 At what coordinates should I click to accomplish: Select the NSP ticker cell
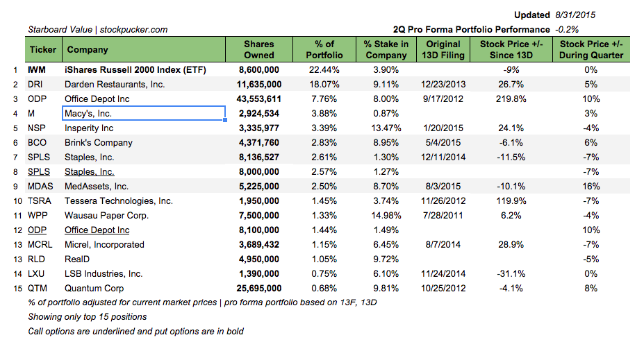pos(37,128)
